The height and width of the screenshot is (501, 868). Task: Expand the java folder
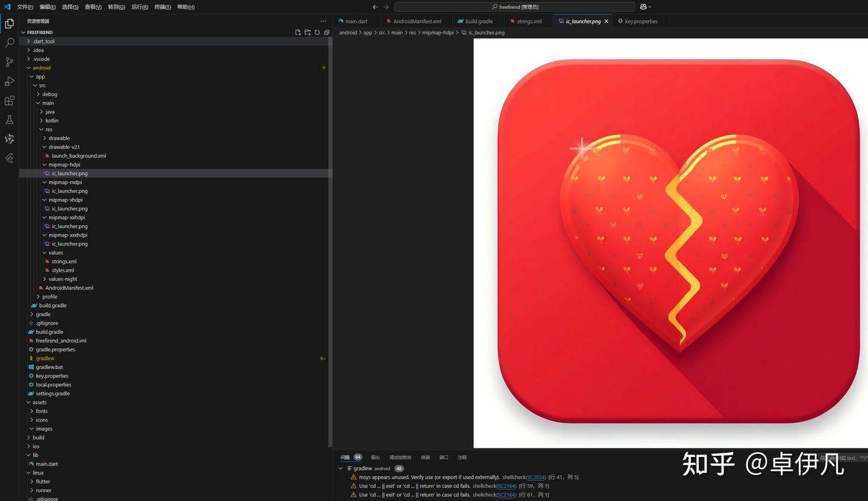coord(49,112)
